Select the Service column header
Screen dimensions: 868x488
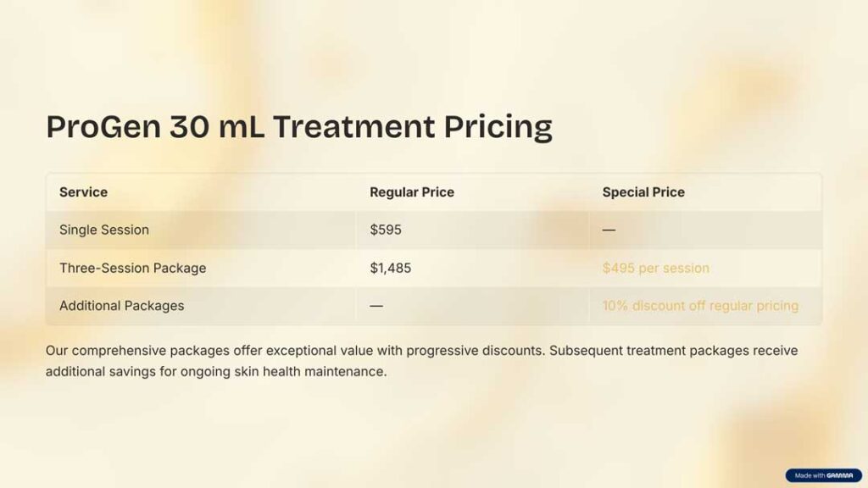83,192
